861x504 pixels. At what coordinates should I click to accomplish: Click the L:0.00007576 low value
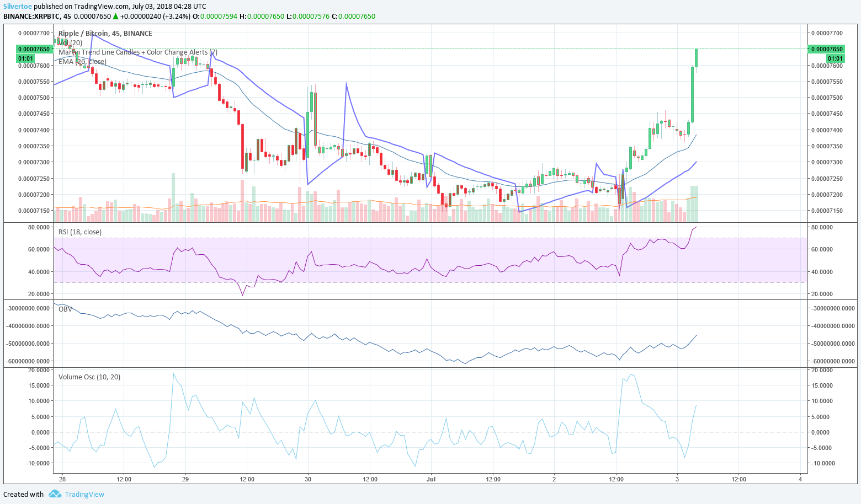[307, 17]
